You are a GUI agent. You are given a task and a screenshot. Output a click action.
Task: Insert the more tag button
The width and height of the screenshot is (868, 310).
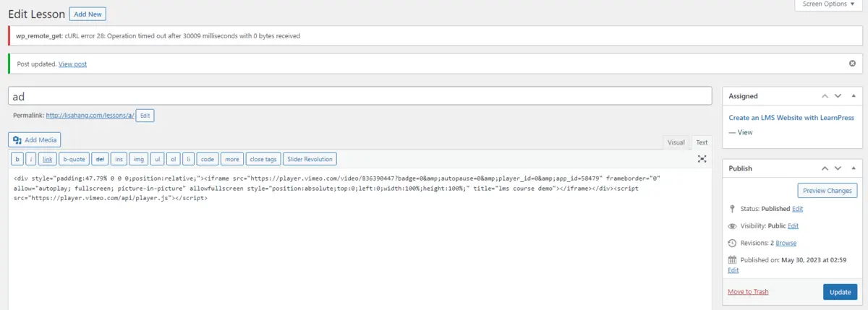tap(231, 159)
